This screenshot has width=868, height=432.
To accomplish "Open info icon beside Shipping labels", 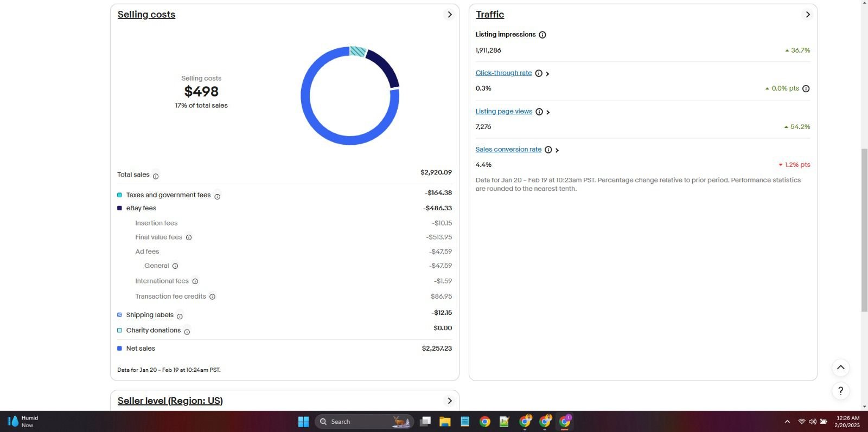I will [180, 317].
